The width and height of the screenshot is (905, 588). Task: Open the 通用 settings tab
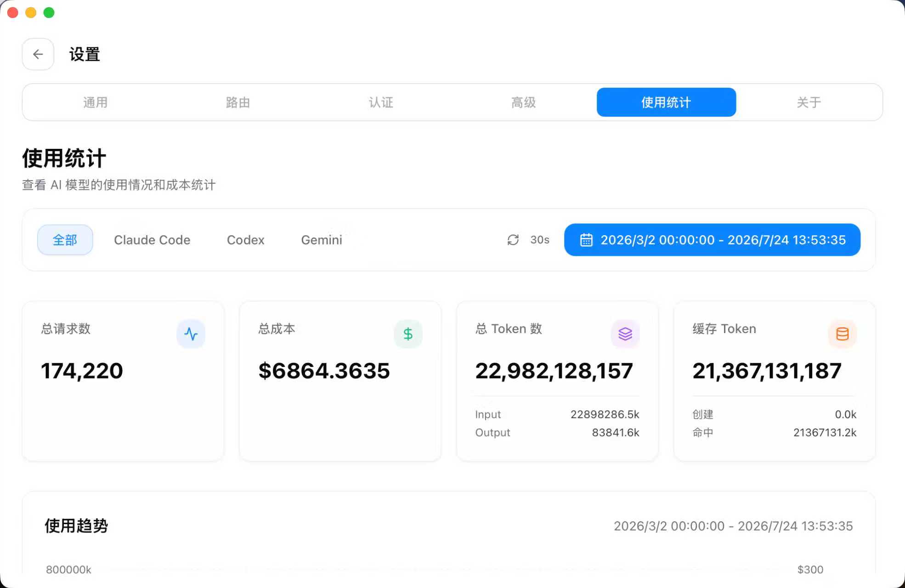point(95,102)
